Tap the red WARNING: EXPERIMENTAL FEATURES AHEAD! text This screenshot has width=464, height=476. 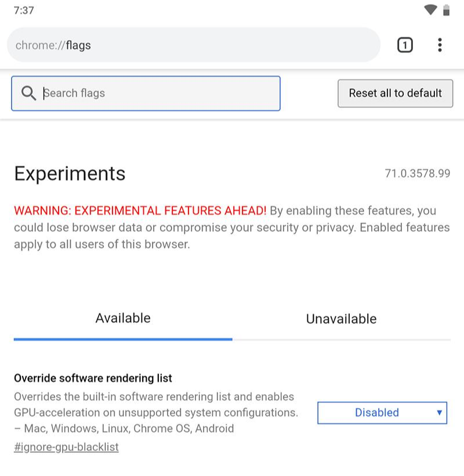click(x=140, y=210)
